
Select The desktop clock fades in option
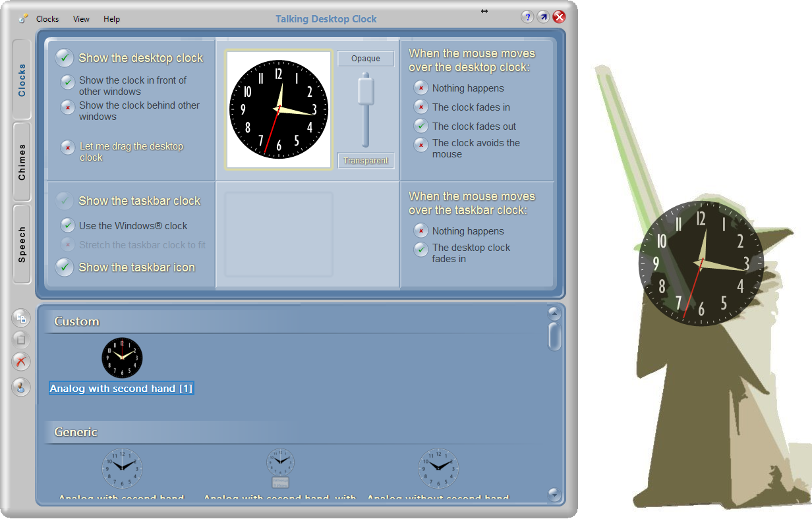tap(421, 250)
